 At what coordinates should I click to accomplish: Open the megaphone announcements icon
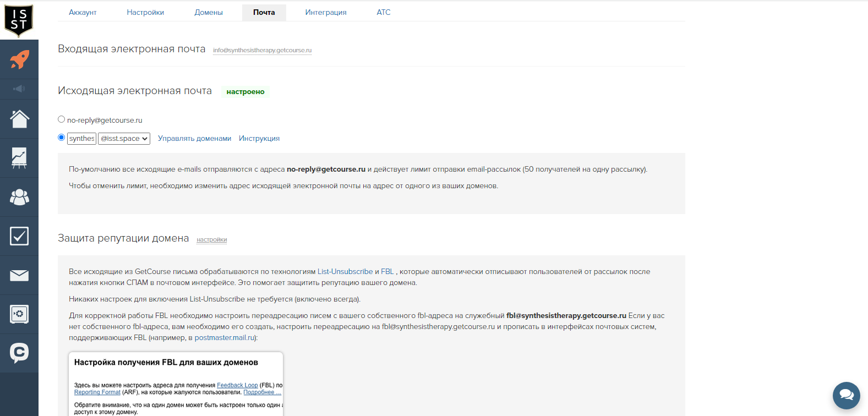click(x=19, y=89)
